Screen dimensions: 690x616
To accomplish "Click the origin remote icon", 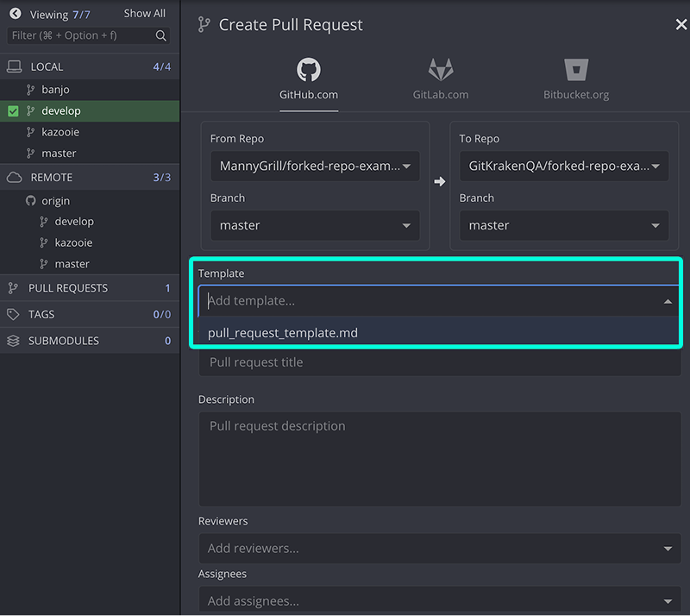I will (x=30, y=200).
